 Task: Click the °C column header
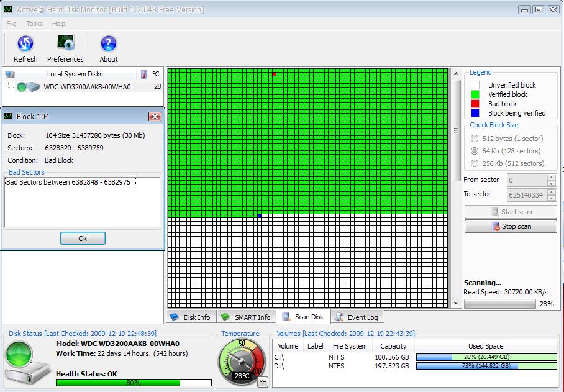coord(155,74)
